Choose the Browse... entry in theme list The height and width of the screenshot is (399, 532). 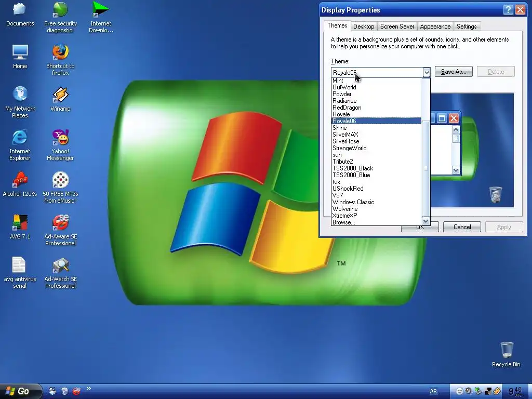(x=376, y=222)
